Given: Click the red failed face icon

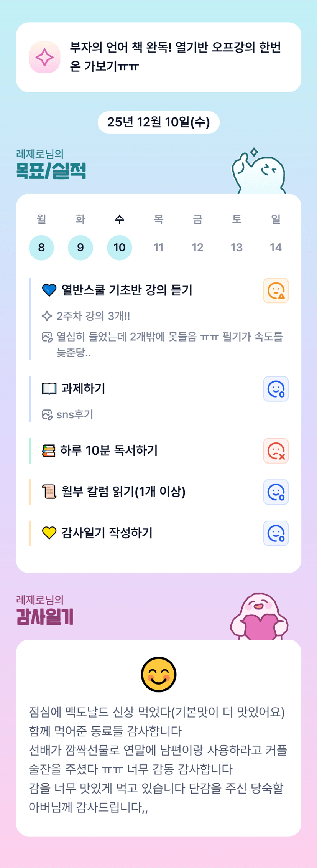Looking at the screenshot, I should tap(276, 451).
